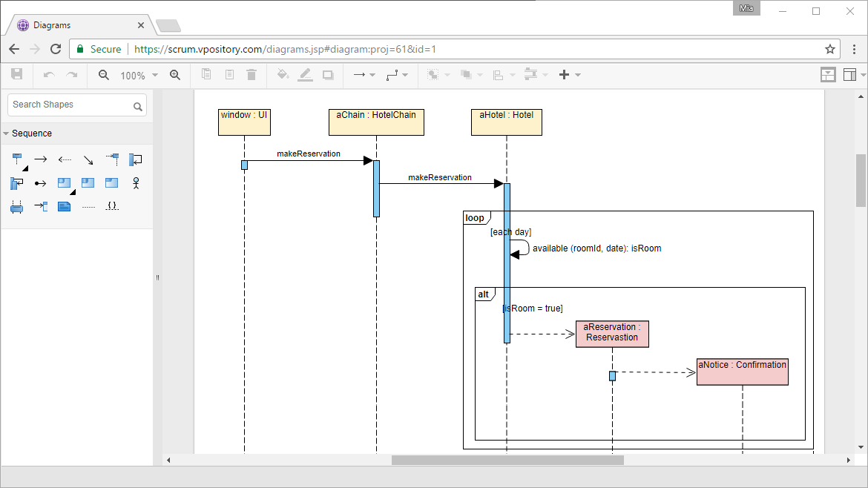
Task: Bookmark this page with the star
Action: (x=830, y=49)
